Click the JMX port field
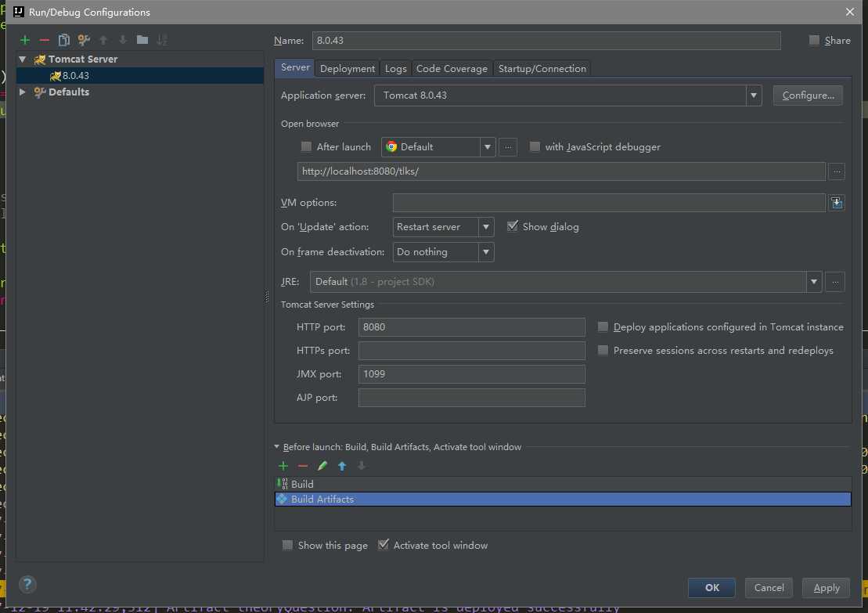The image size is (868, 613). pos(472,374)
